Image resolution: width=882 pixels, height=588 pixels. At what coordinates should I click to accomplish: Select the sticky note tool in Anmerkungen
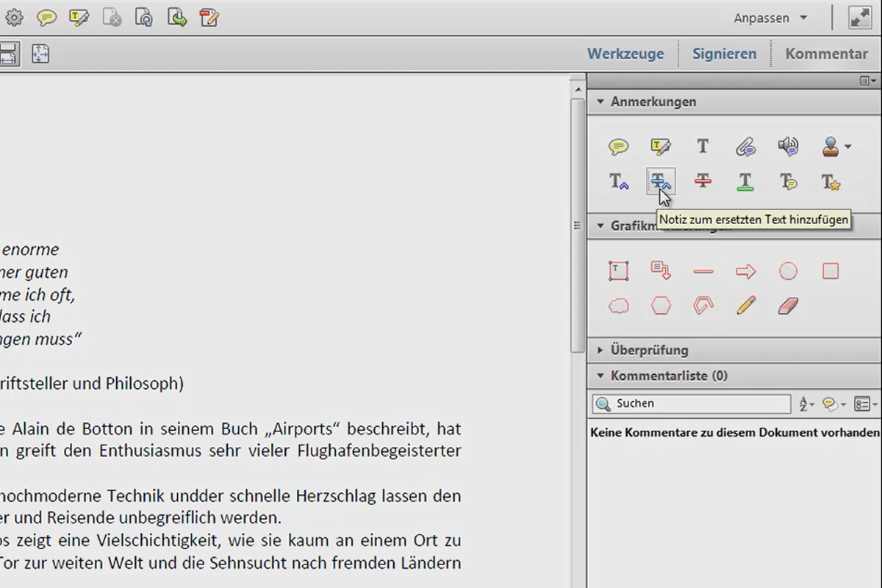click(619, 147)
